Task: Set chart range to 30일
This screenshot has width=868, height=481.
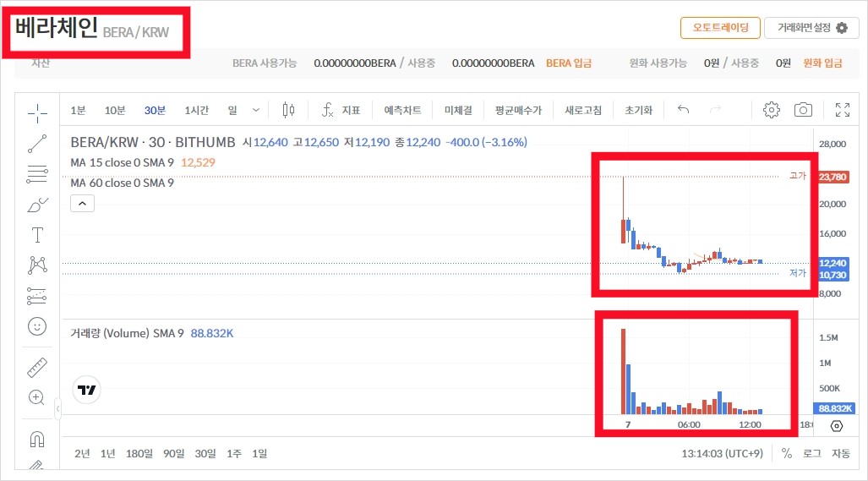Action: pos(205,453)
